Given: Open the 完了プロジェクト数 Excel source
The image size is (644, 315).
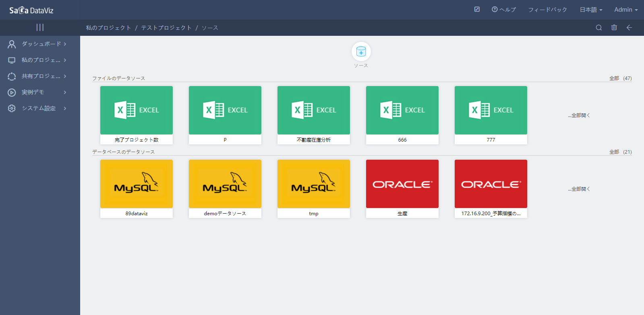Looking at the screenshot, I should (137, 115).
